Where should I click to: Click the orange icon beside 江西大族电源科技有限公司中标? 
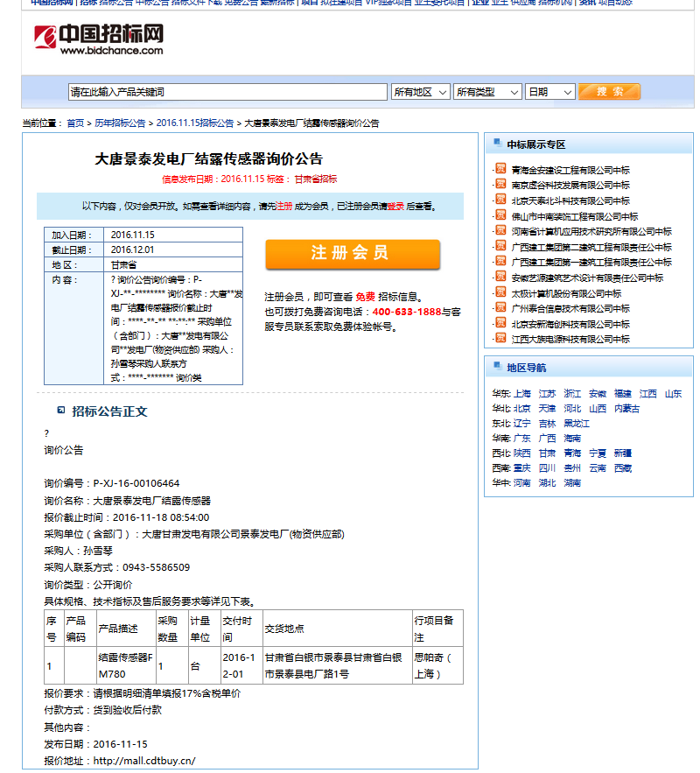[x=500, y=339]
